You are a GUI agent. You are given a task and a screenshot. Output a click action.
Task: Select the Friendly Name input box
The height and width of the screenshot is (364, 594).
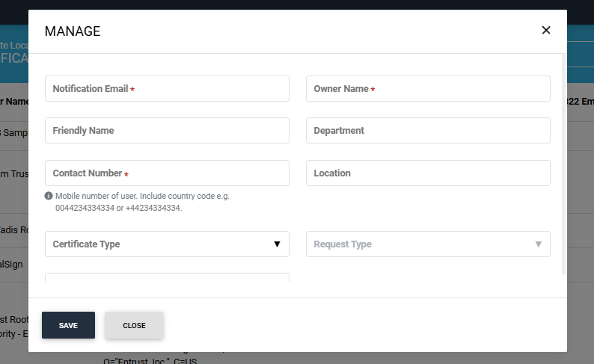(167, 130)
